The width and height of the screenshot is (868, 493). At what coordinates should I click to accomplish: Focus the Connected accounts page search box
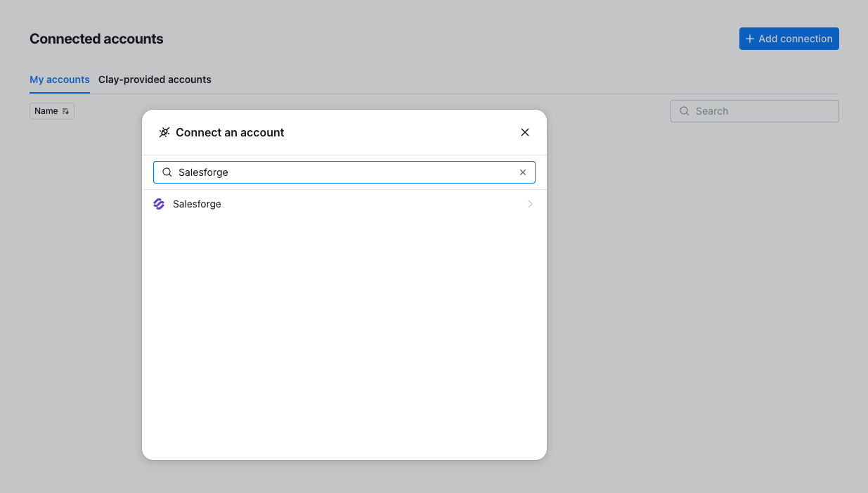pyautogui.click(x=754, y=111)
